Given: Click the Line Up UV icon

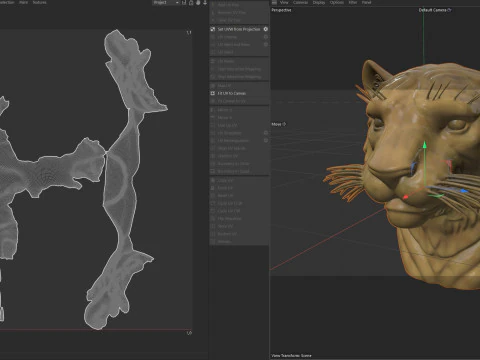Looking at the screenshot, I should tap(213, 125).
